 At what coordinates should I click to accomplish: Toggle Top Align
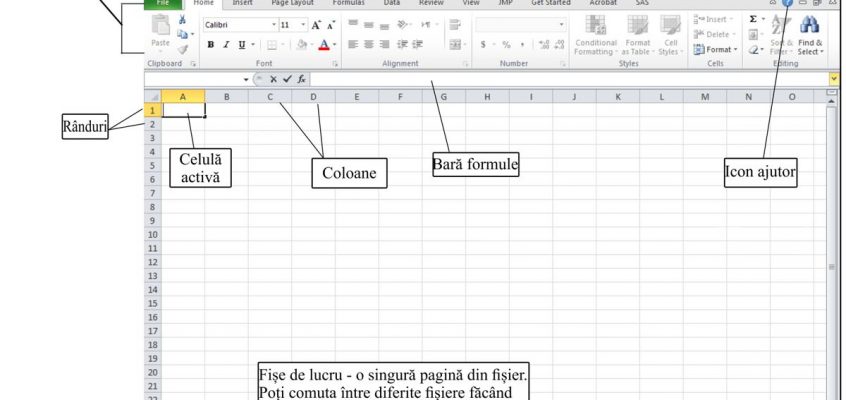(353, 24)
